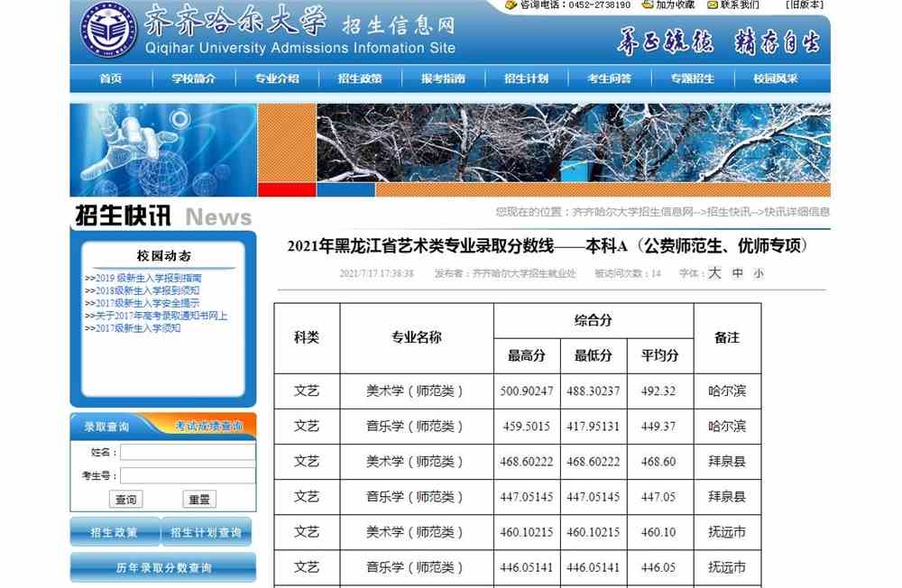Click the 加为收藏 link
Viewport: 902px width, 588px height.
676,5
